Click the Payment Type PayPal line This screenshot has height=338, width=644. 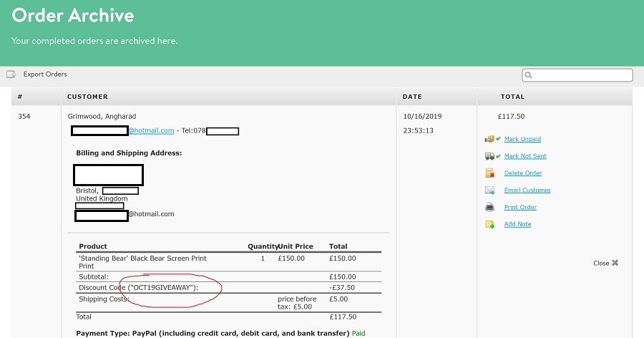(x=213, y=334)
